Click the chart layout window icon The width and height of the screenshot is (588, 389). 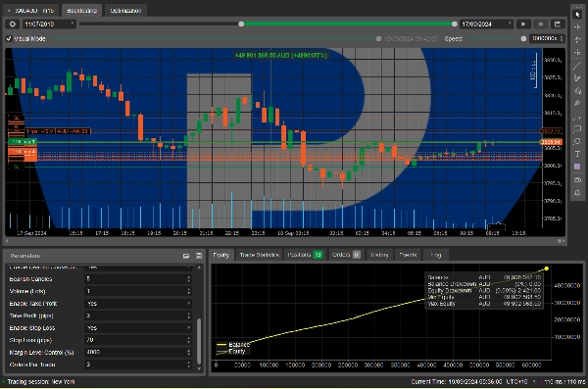tap(558, 24)
